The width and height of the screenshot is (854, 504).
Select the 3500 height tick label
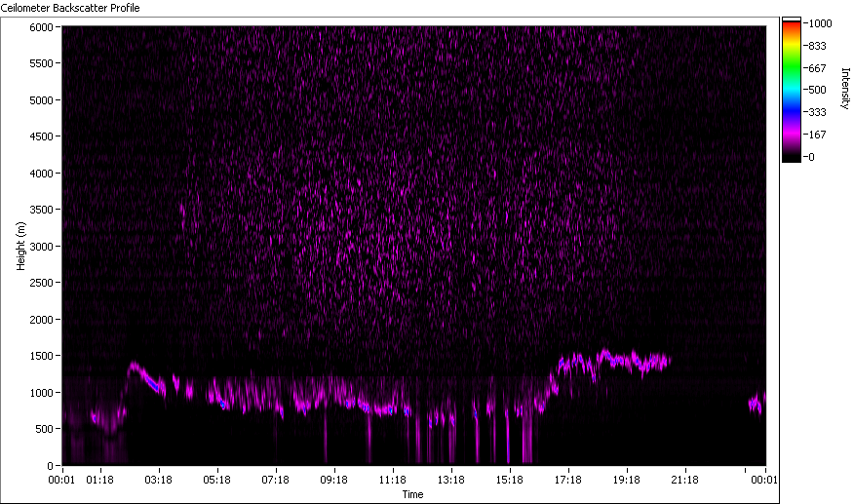(x=41, y=210)
